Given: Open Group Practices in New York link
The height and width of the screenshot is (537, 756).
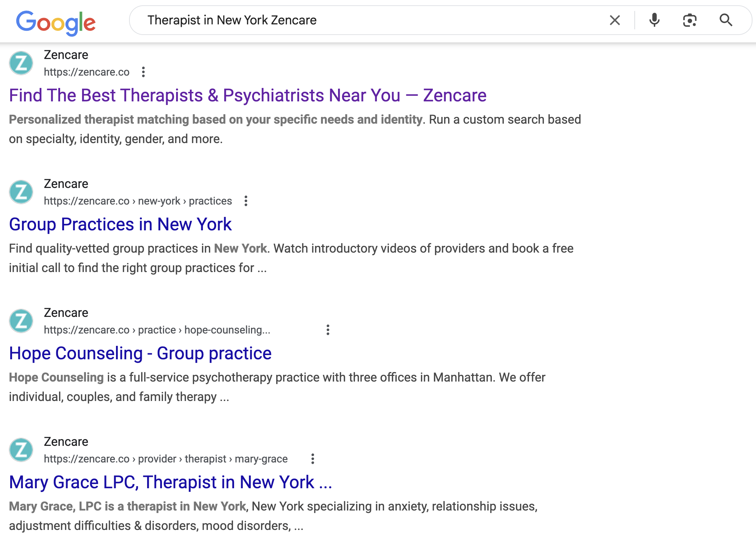Looking at the screenshot, I should 120,224.
